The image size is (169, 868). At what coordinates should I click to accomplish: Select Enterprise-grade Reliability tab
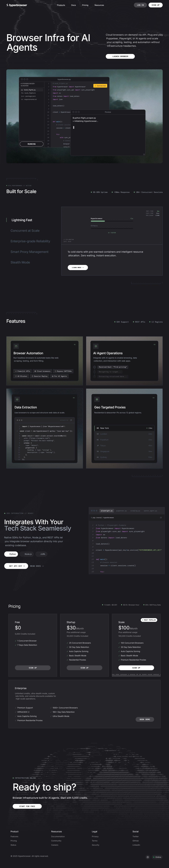point(30,241)
